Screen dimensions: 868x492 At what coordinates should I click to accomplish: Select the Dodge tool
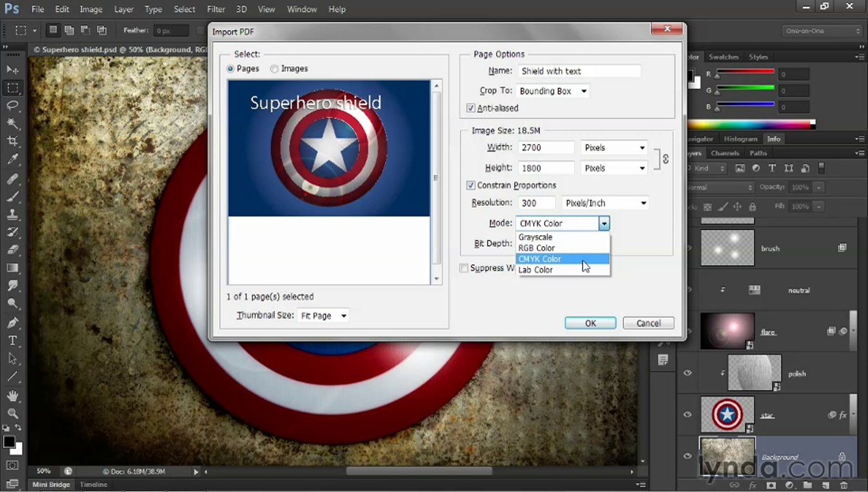coord(12,303)
